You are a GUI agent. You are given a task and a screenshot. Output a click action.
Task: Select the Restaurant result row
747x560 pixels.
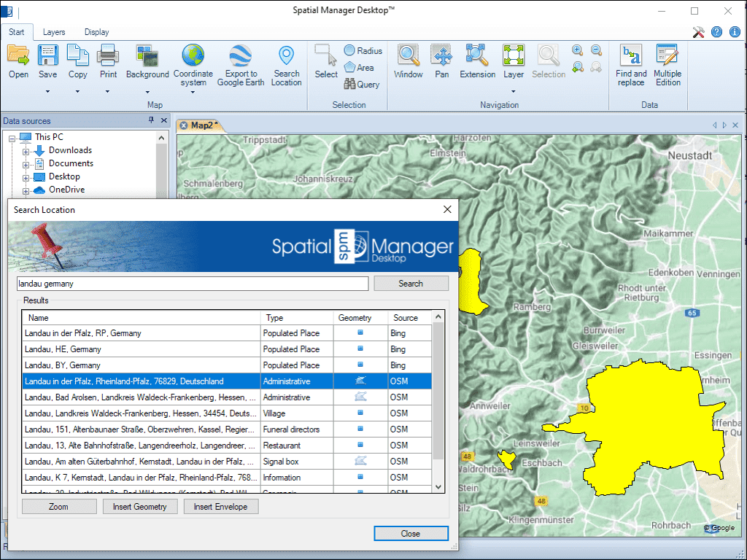click(x=227, y=446)
